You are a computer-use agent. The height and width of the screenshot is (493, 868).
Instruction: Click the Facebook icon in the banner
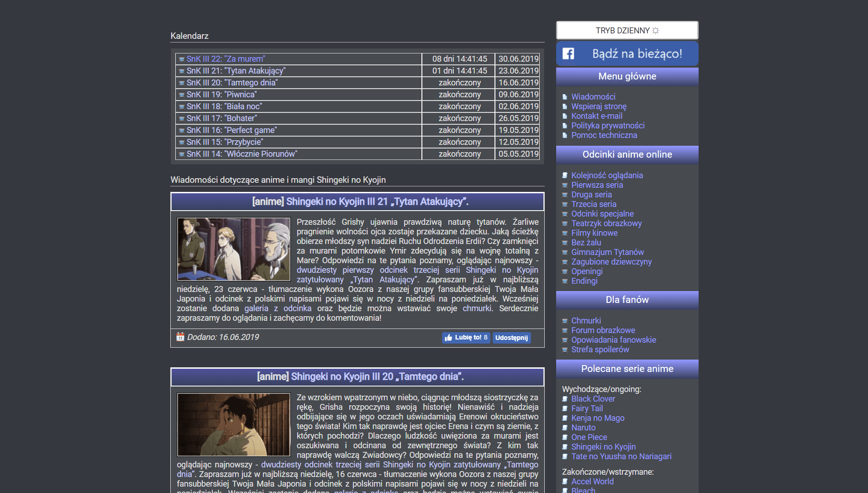568,53
